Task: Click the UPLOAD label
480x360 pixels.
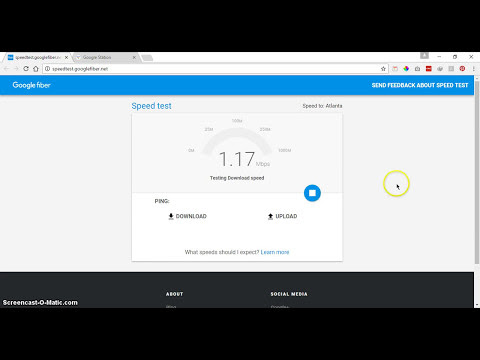Action: click(x=286, y=216)
